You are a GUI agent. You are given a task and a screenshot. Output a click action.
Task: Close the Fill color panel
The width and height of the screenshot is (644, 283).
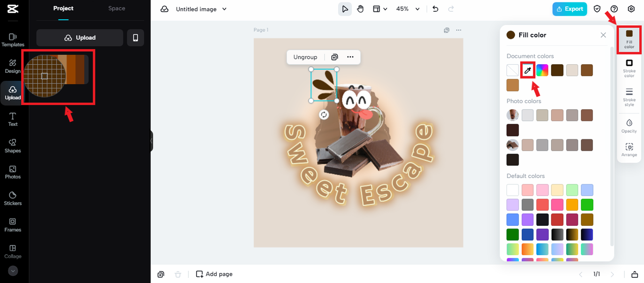[x=603, y=35]
